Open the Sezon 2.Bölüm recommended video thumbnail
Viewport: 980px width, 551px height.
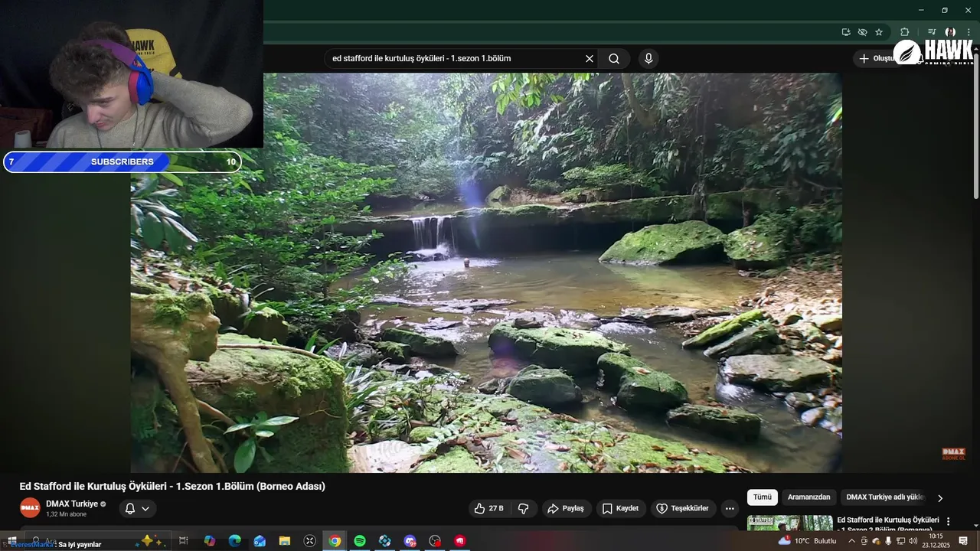(789, 523)
